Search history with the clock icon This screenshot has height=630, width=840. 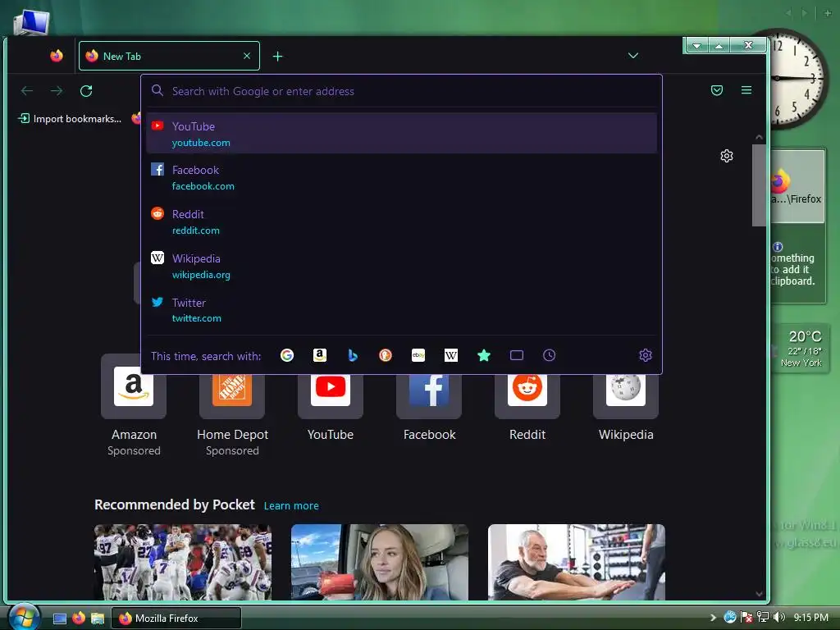549,355
